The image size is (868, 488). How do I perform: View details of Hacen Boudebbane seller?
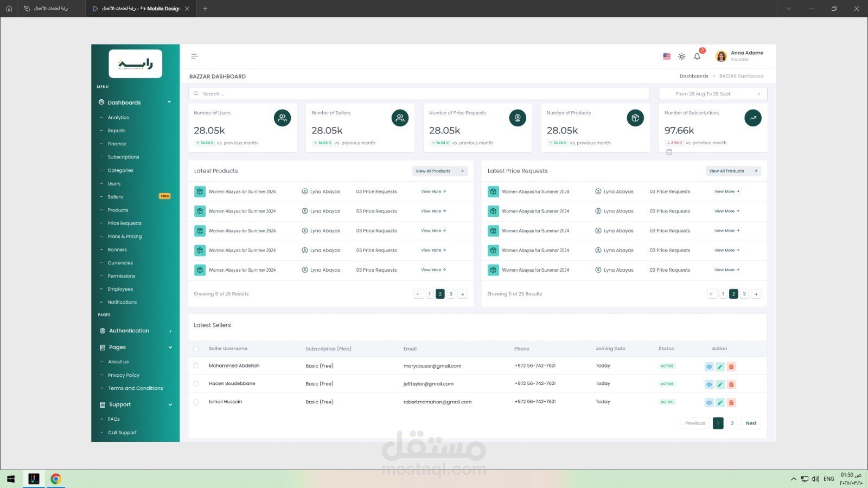coord(709,384)
